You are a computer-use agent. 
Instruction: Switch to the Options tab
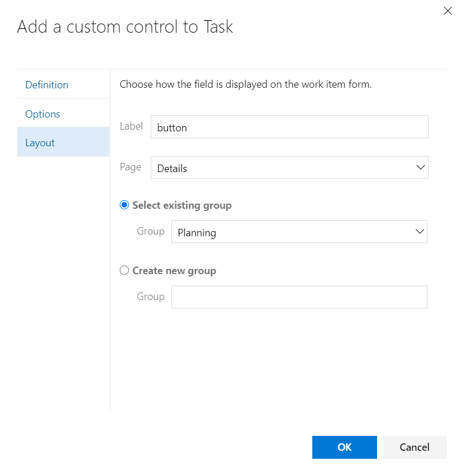pos(43,114)
